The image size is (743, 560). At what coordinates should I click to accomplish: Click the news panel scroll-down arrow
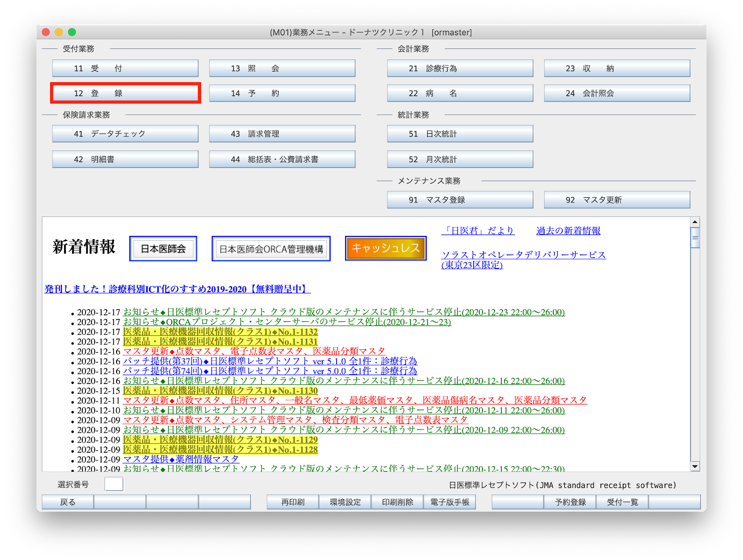(695, 467)
